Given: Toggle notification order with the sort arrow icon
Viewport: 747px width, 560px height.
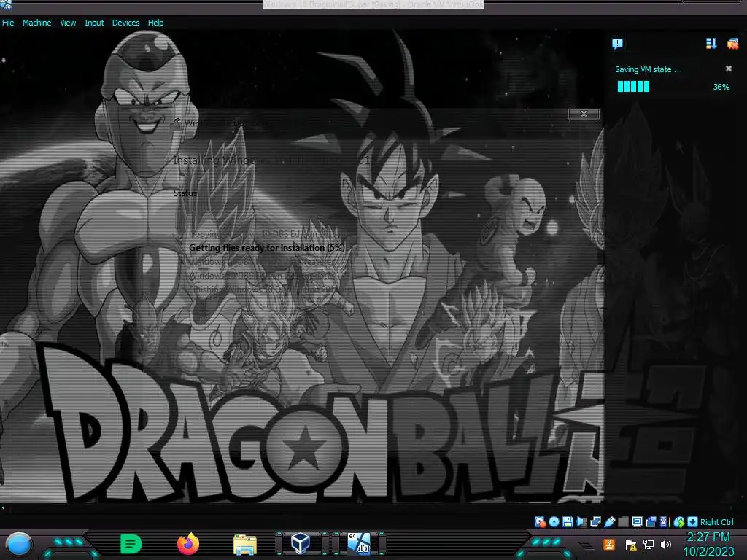Looking at the screenshot, I should point(711,44).
